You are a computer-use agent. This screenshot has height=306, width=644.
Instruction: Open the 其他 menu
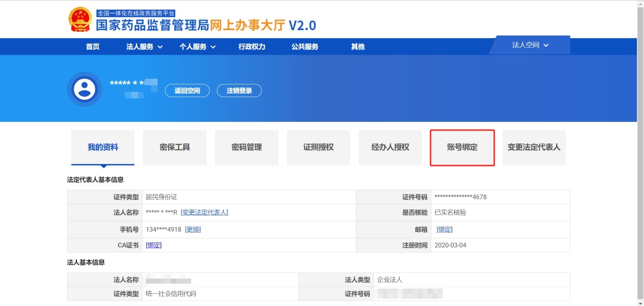(x=358, y=46)
